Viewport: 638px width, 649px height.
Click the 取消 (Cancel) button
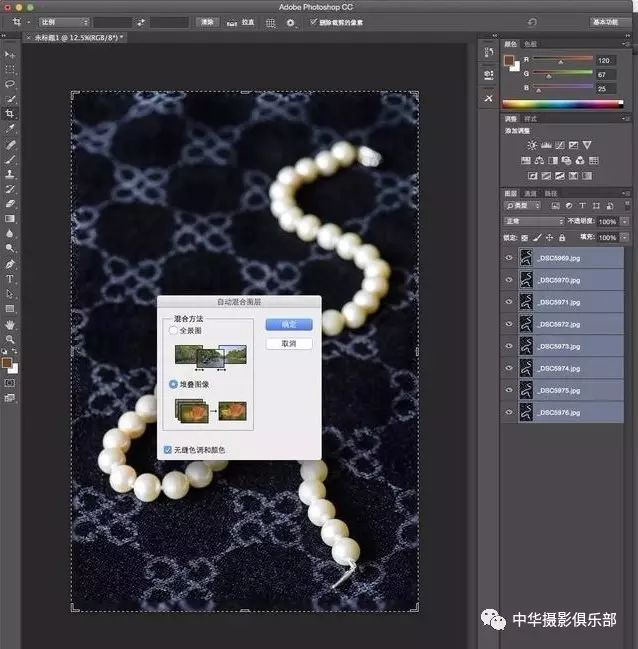289,343
